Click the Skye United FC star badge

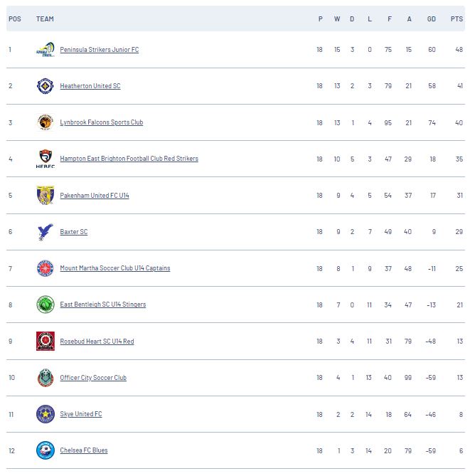[x=46, y=414]
